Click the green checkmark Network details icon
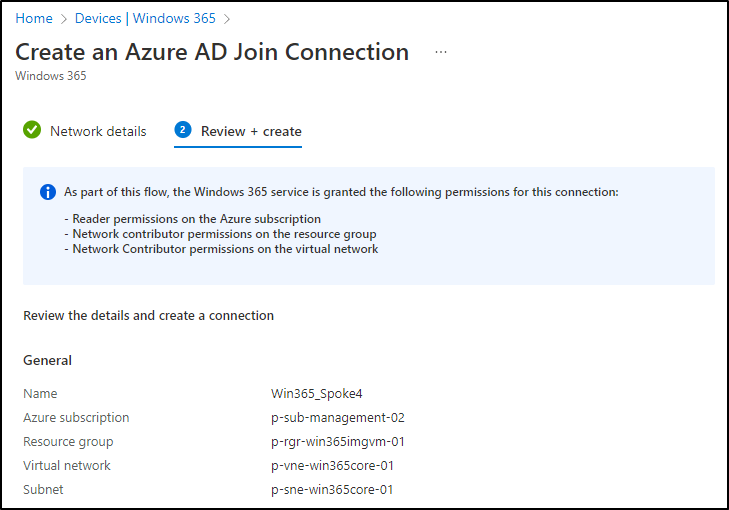 [x=32, y=130]
